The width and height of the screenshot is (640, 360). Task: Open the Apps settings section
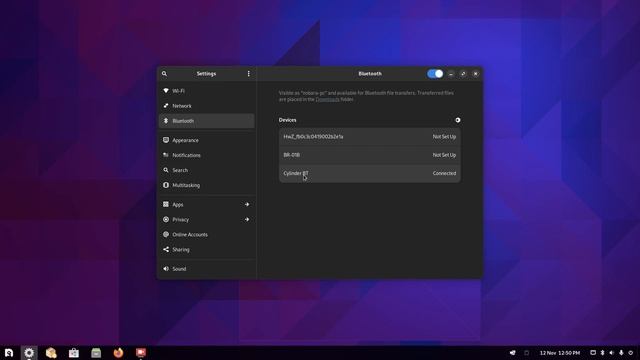click(207, 204)
